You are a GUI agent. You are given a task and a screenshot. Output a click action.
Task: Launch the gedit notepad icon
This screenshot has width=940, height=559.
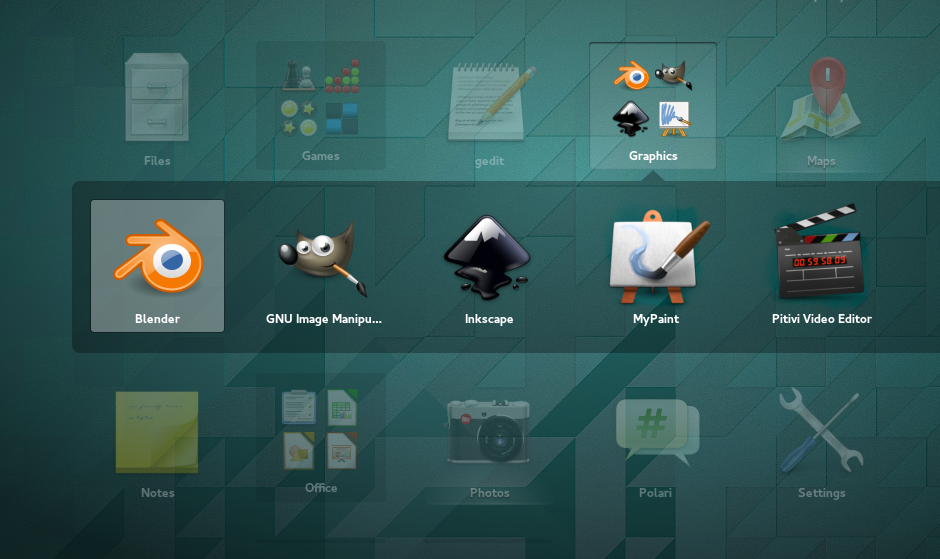coord(488,101)
